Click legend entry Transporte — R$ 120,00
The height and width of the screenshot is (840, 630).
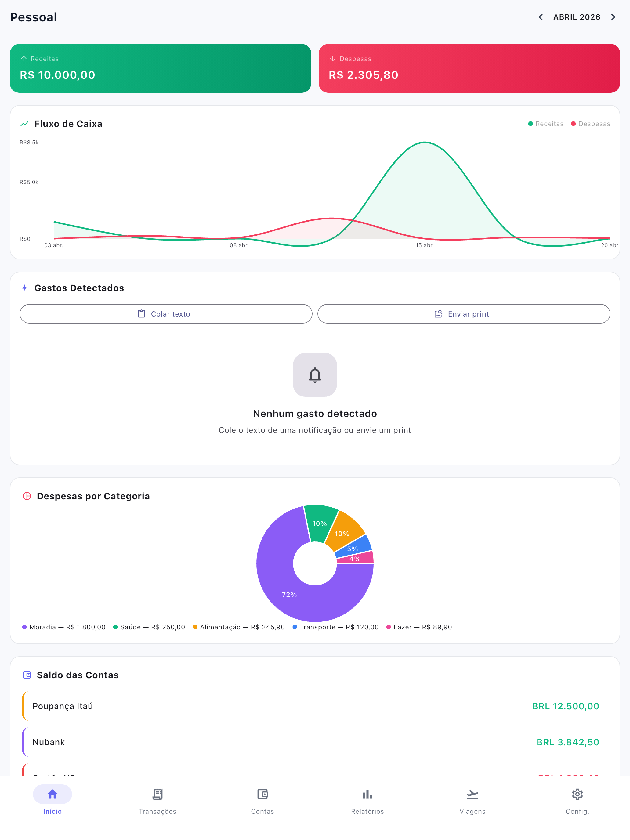point(335,627)
